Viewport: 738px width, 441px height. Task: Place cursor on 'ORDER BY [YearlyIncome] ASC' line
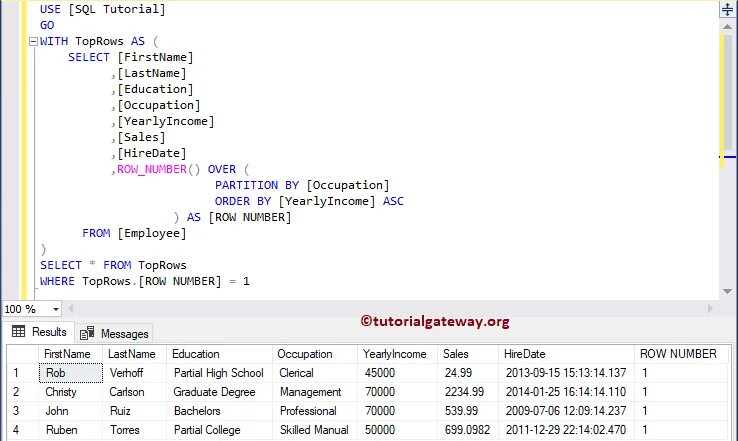coord(309,201)
